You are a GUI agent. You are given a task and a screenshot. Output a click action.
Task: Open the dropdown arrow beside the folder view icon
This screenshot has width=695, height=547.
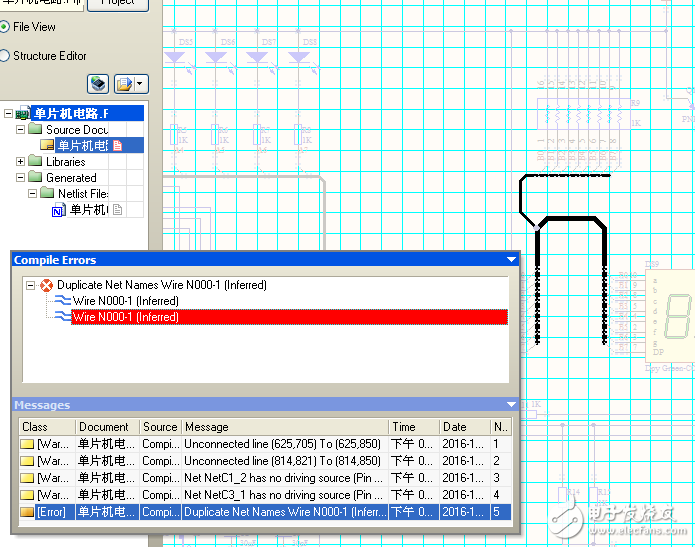[141, 83]
